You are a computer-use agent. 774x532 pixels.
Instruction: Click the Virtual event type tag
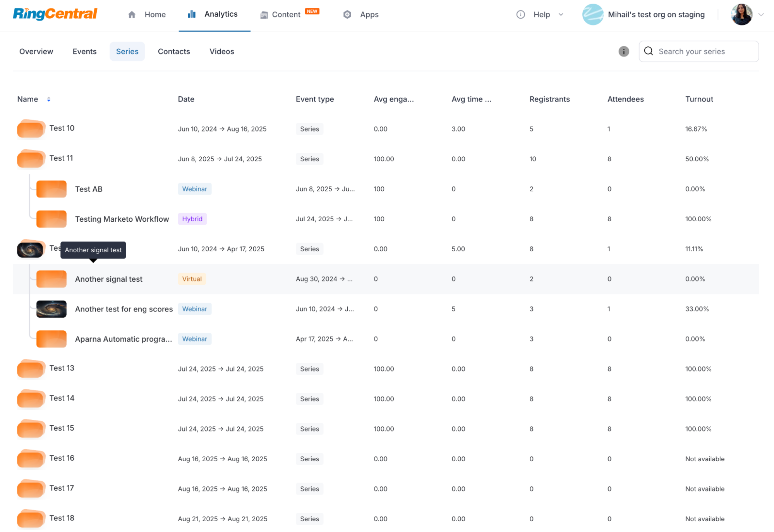click(192, 279)
